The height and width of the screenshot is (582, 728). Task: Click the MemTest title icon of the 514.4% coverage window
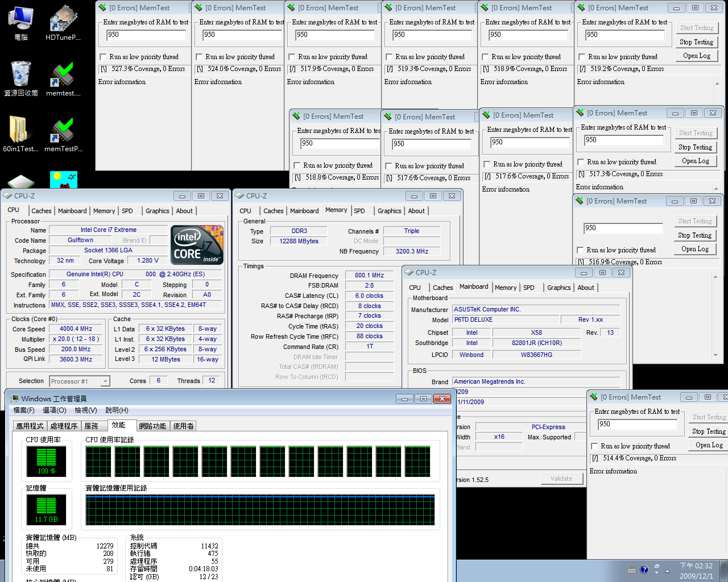coord(594,397)
